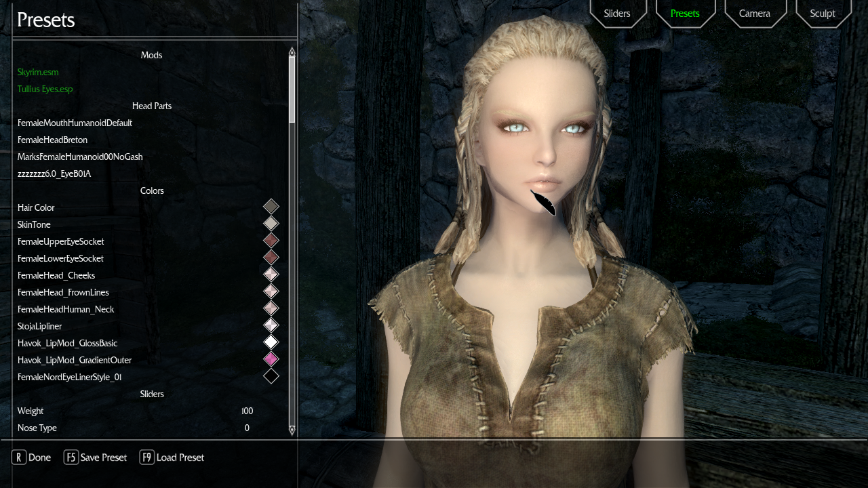This screenshot has height=488, width=868.
Task: Open the Sculpt tab
Action: tap(823, 14)
